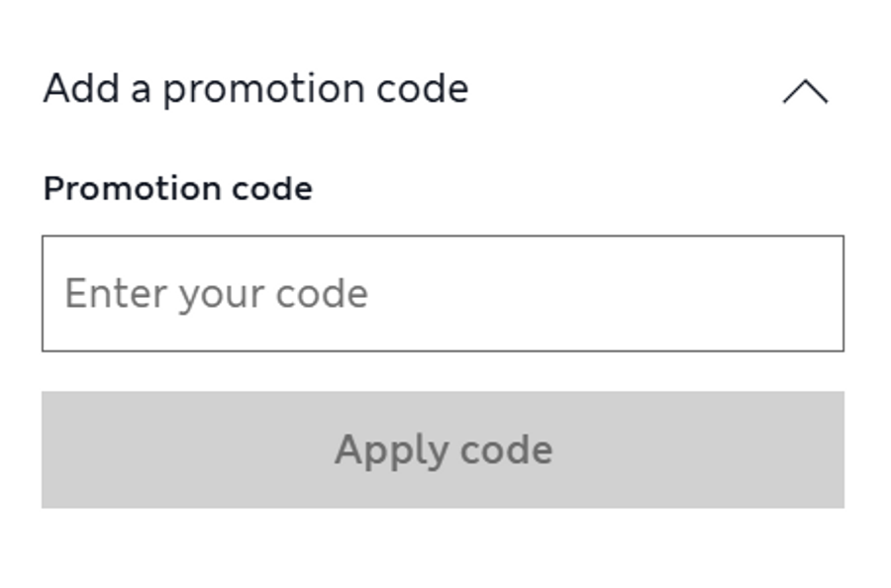Place cursor in the Enter your code box
891x588 pixels.
[443, 293]
